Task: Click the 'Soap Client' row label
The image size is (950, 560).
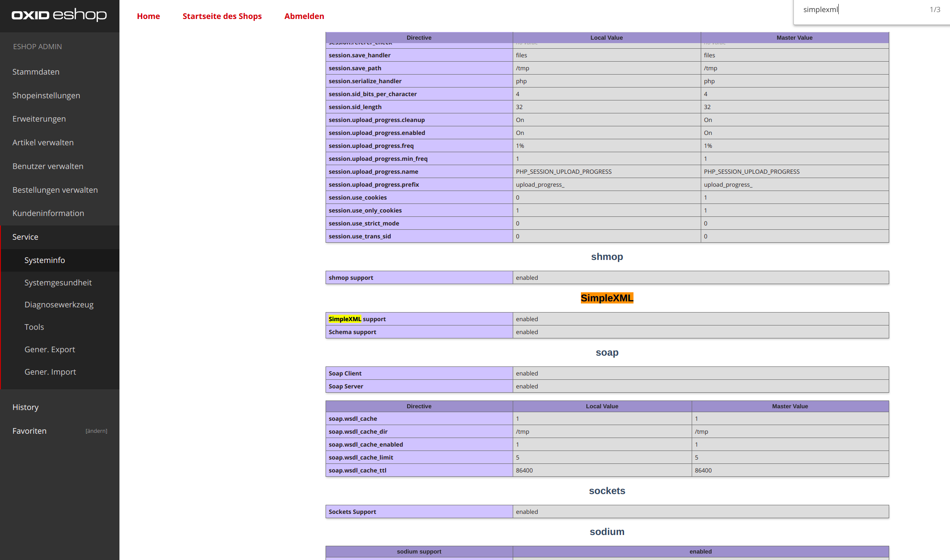Action: 345,373
